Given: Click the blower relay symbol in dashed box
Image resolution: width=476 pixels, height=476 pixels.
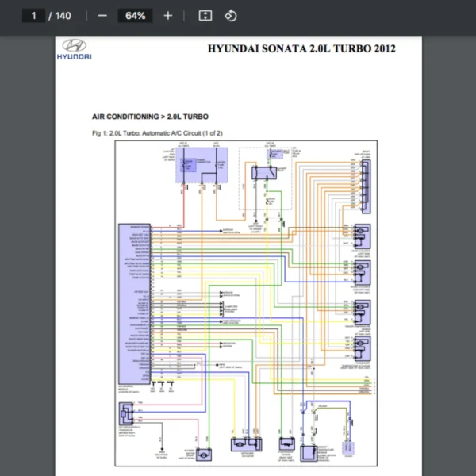Looking at the screenshot, I should pyautogui.click(x=262, y=172).
